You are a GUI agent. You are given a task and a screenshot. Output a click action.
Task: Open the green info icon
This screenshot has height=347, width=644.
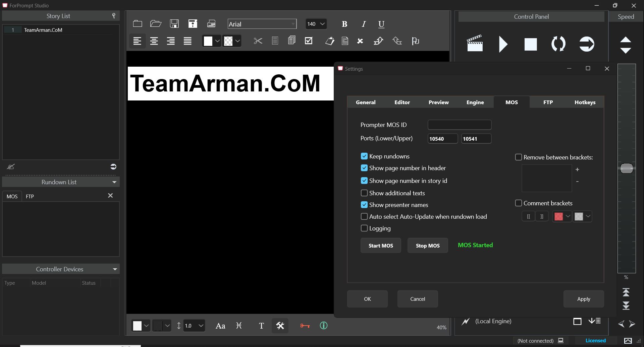click(324, 326)
